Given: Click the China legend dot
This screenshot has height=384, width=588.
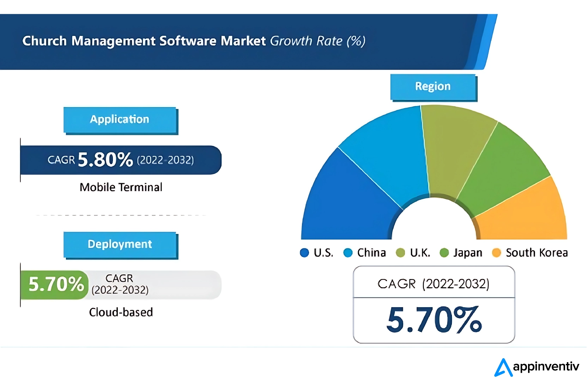Looking at the screenshot, I should (x=348, y=253).
